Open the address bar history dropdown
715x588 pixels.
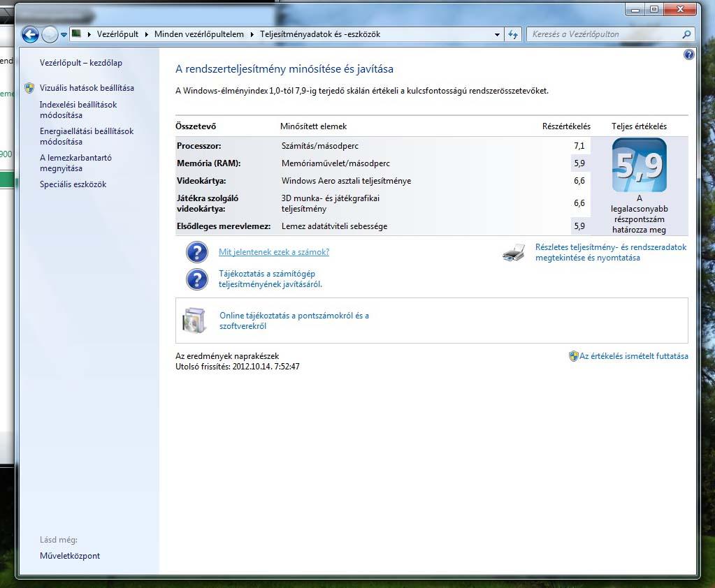click(497, 35)
